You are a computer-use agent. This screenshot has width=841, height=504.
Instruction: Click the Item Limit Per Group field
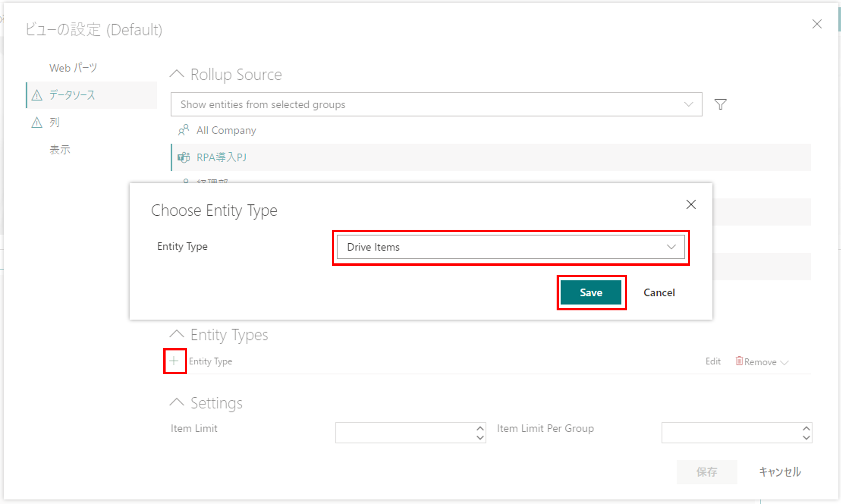(730, 433)
